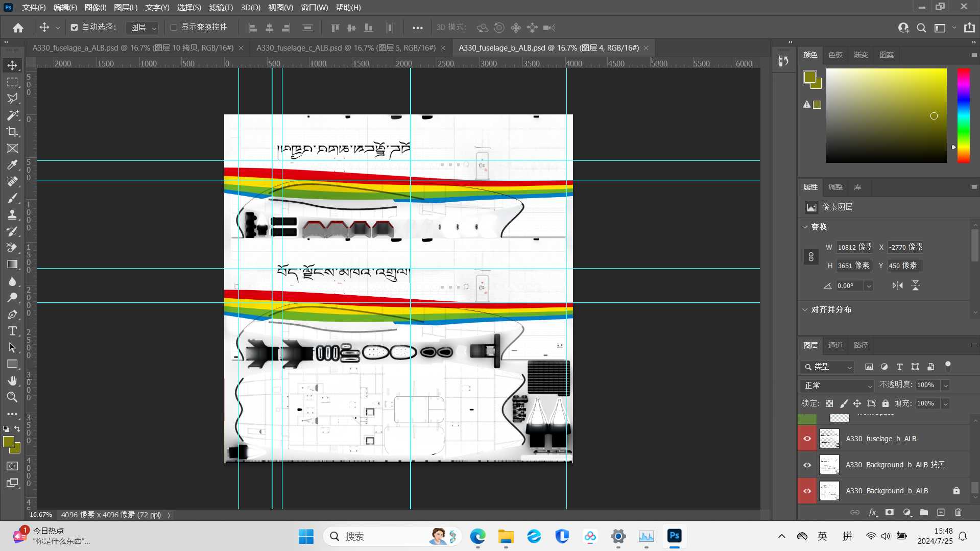Select the Lasso tool

pos(12,98)
